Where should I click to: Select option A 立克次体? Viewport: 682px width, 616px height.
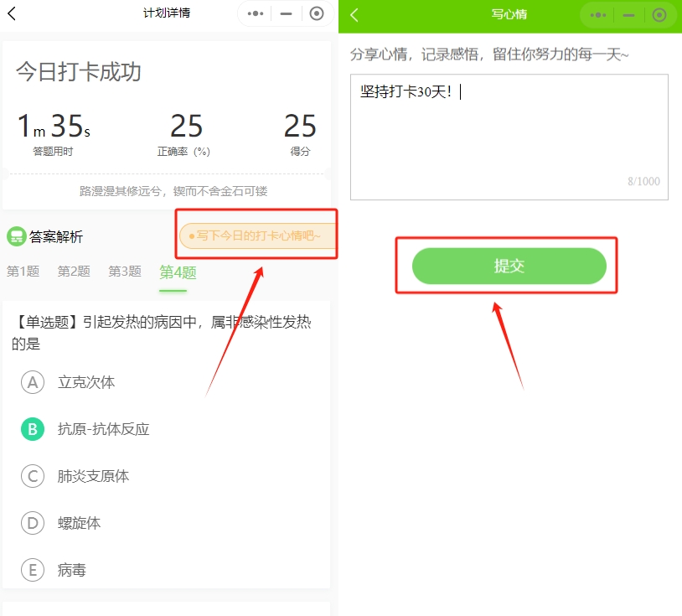tap(33, 382)
